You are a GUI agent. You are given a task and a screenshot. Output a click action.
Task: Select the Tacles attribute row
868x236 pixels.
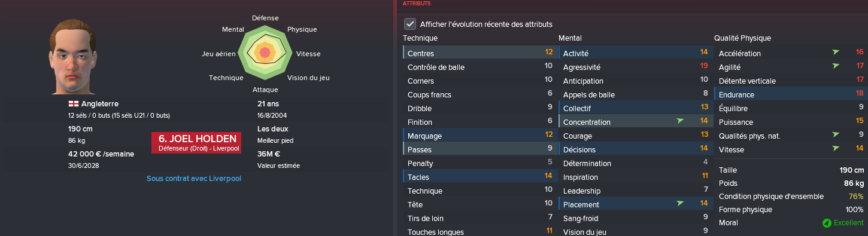click(x=479, y=177)
